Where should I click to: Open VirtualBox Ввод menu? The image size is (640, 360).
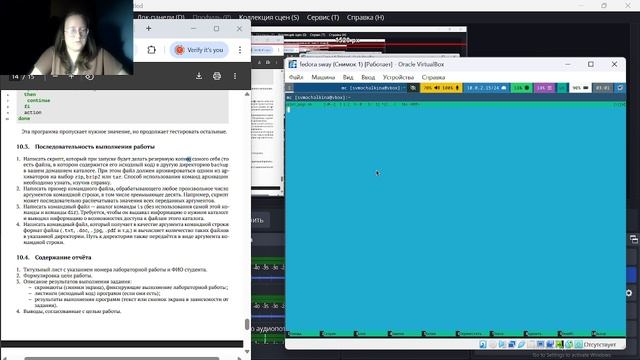click(x=368, y=77)
